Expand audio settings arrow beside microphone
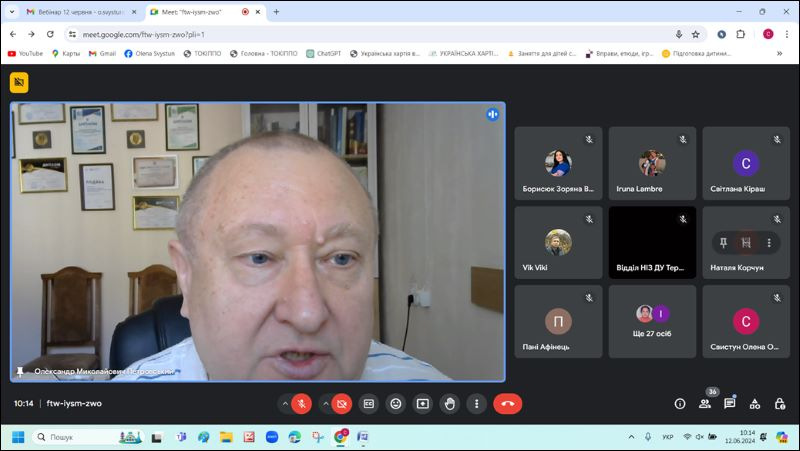 [285, 404]
